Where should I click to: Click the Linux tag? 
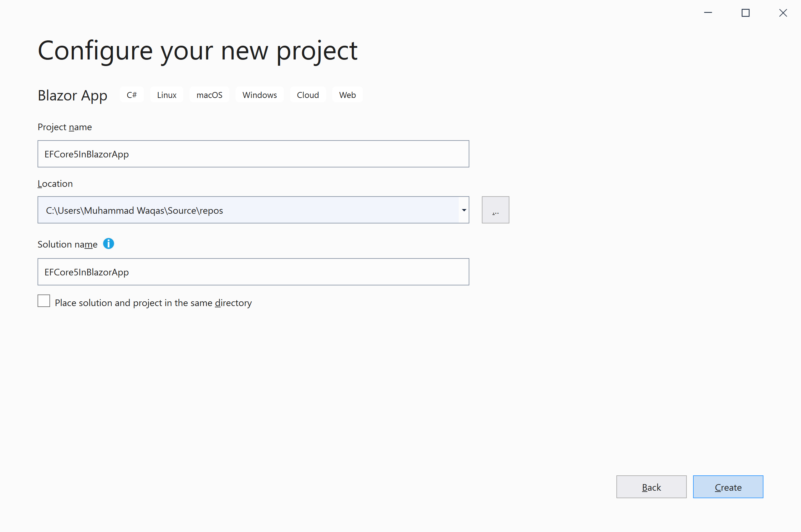tap(166, 95)
